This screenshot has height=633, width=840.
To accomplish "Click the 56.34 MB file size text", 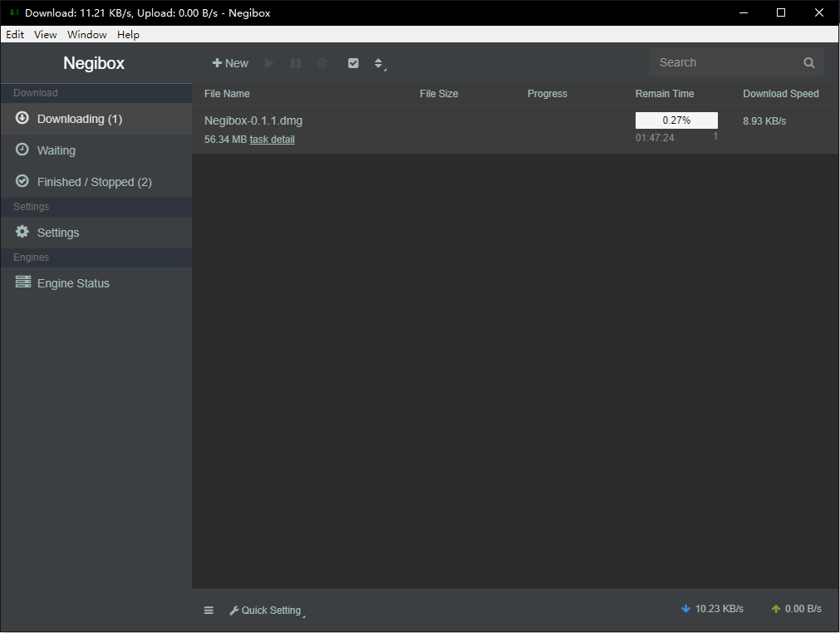I will click(x=225, y=140).
